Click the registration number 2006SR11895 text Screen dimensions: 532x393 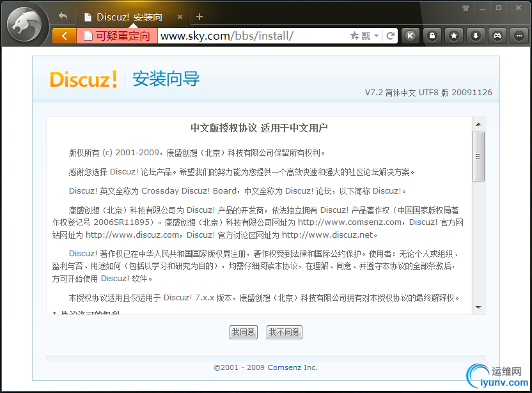pyautogui.click(x=121, y=222)
